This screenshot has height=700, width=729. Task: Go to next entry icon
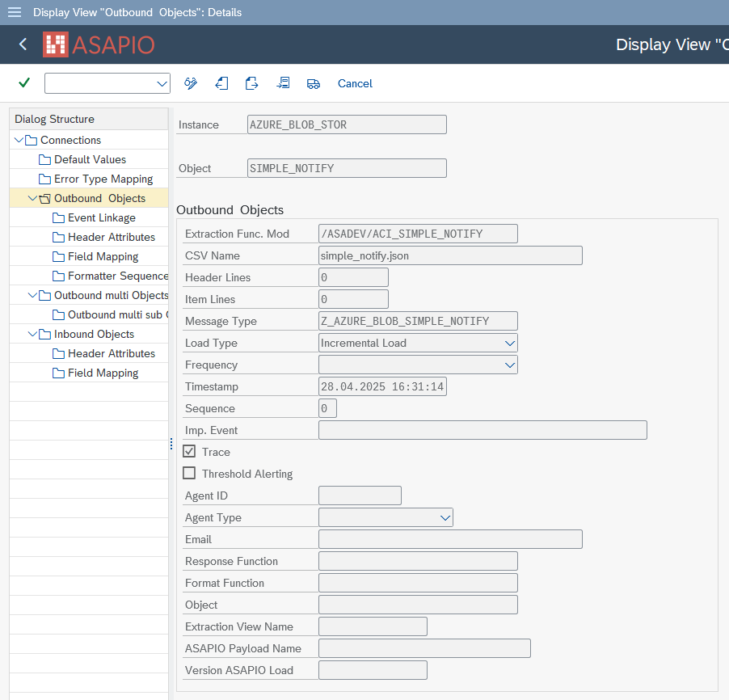click(x=251, y=83)
